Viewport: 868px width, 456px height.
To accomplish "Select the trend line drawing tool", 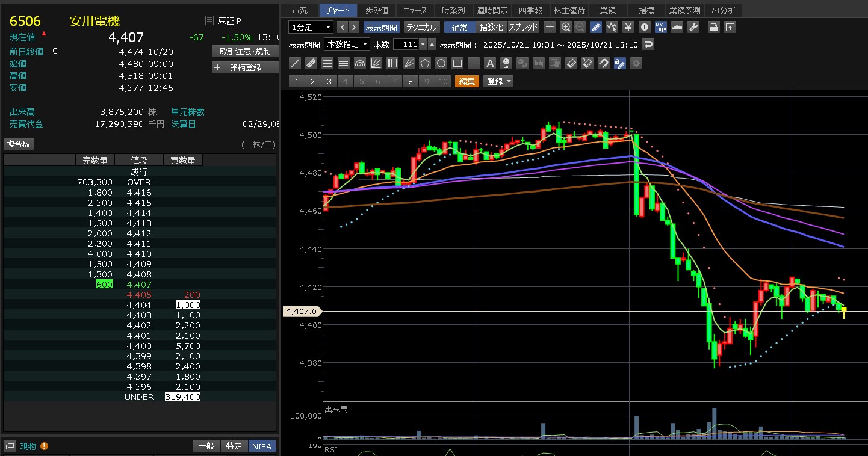I will pyautogui.click(x=295, y=63).
